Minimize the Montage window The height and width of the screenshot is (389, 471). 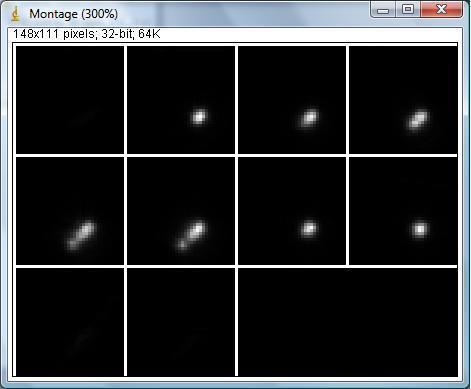[x=383, y=10]
